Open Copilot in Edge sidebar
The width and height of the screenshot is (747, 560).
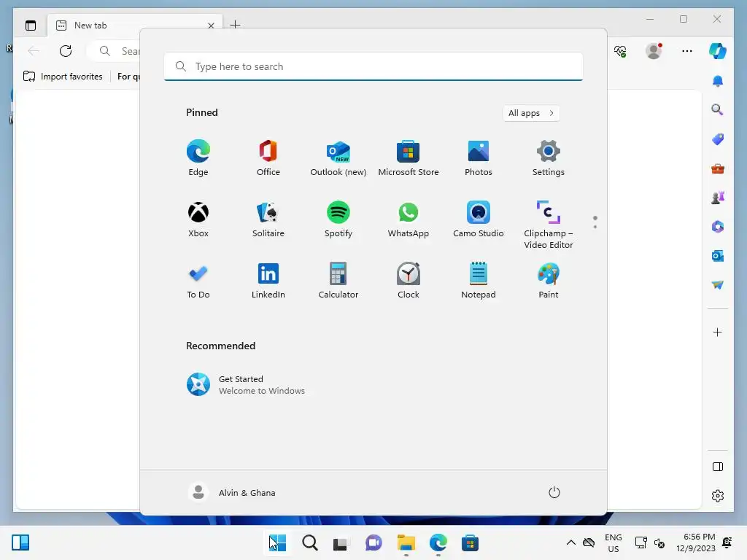[x=718, y=51]
